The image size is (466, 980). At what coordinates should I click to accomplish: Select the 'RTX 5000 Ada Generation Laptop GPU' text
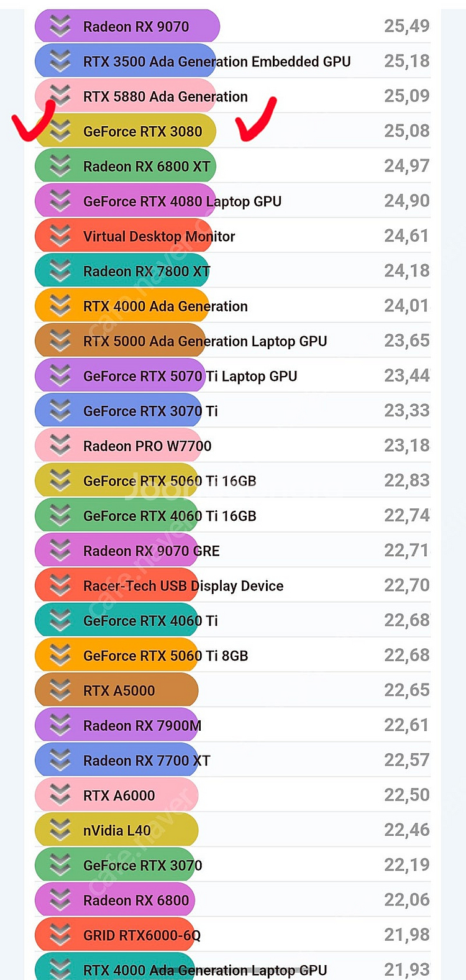[205, 341]
